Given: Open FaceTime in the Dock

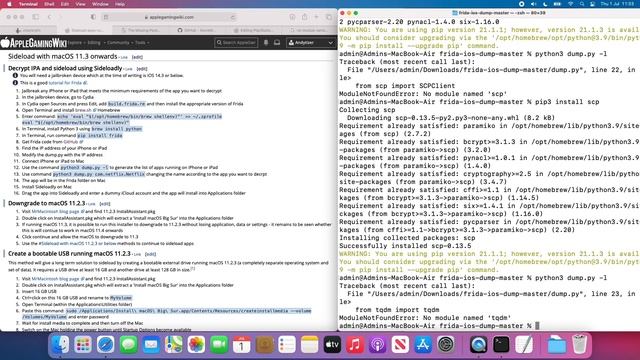Looking at the screenshot, I should pyautogui.click(x=219, y=344).
